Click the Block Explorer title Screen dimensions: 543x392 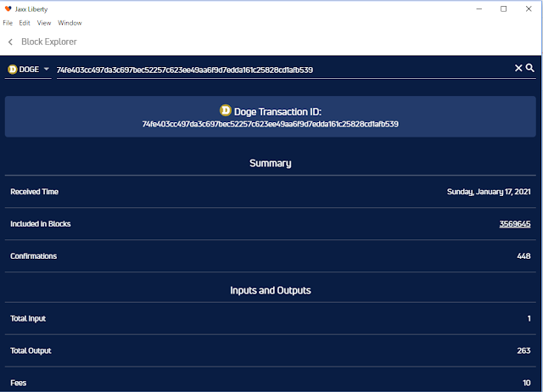(x=49, y=42)
